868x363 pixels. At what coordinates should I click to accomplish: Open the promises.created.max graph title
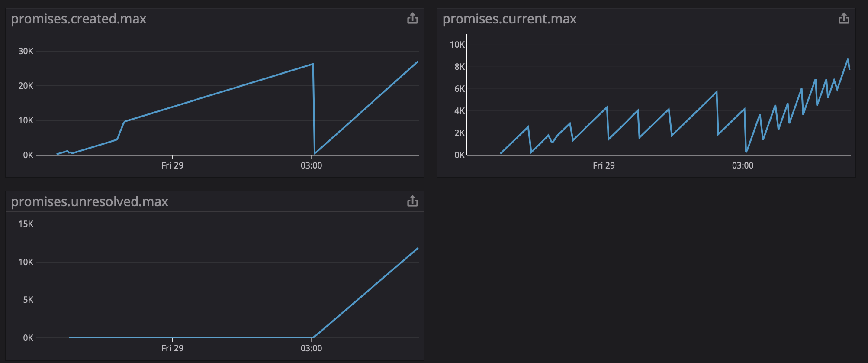coord(79,19)
